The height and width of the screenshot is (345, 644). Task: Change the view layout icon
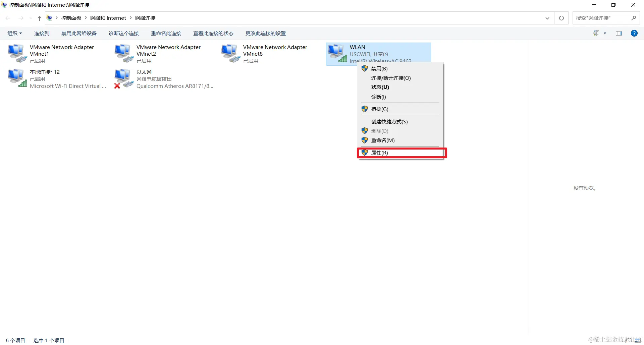596,33
